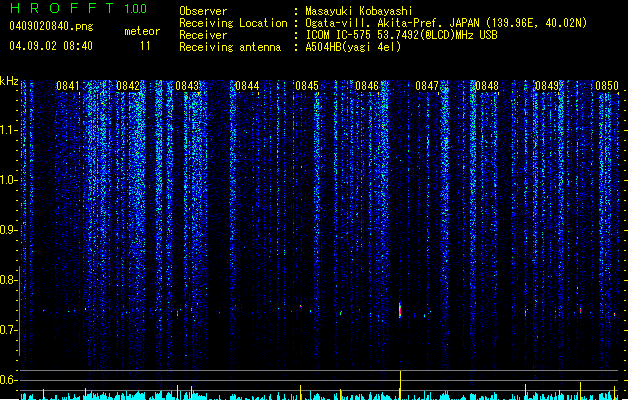Click the 0.7 frequency axis label
The width and height of the screenshot is (629, 400).
(9, 330)
